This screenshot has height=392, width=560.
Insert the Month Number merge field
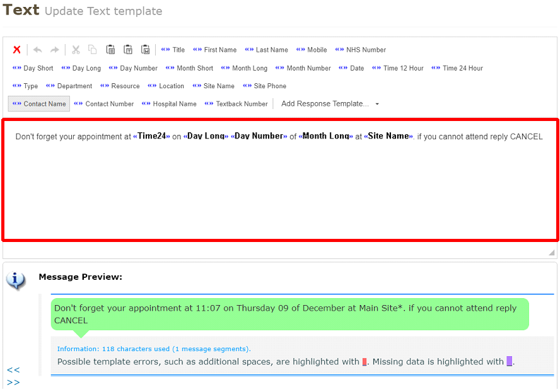pyautogui.click(x=303, y=68)
